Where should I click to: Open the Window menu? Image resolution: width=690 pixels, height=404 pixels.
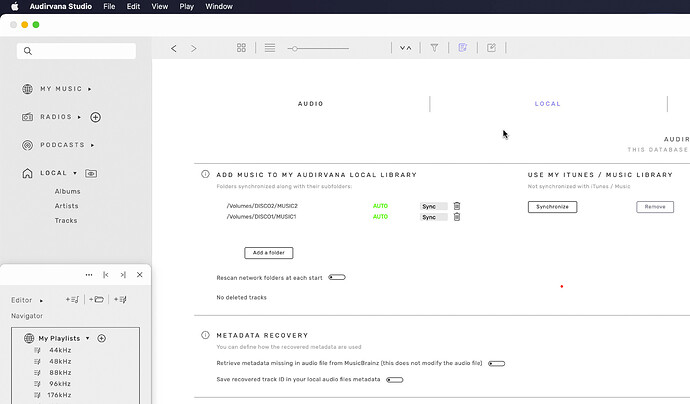(x=219, y=6)
